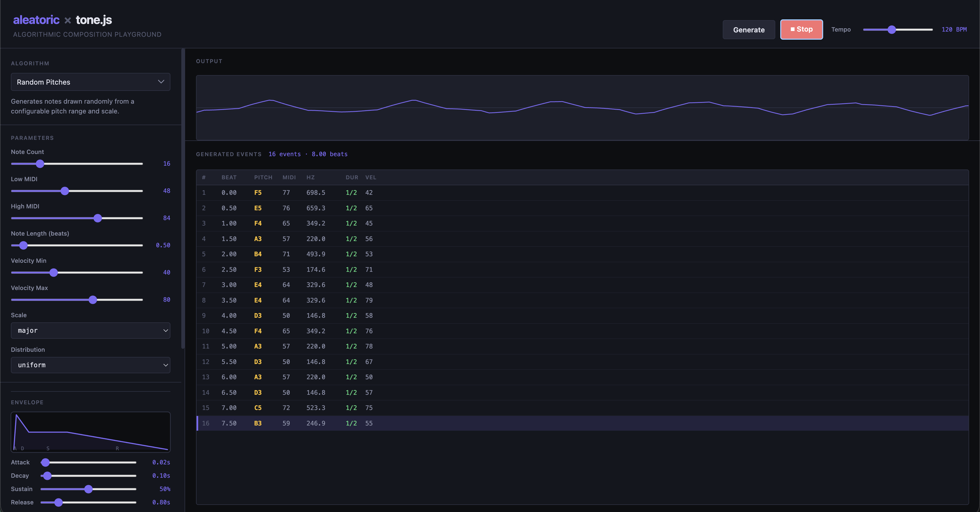The image size is (980, 512).
Task: Click the Low MIDI slider handle
Action: click(65, 191)
